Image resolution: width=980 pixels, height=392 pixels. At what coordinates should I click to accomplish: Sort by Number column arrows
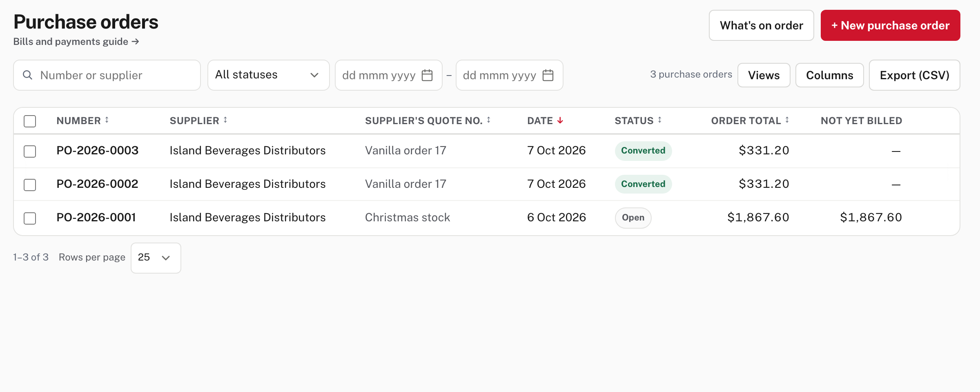click(x=107, y=120)
